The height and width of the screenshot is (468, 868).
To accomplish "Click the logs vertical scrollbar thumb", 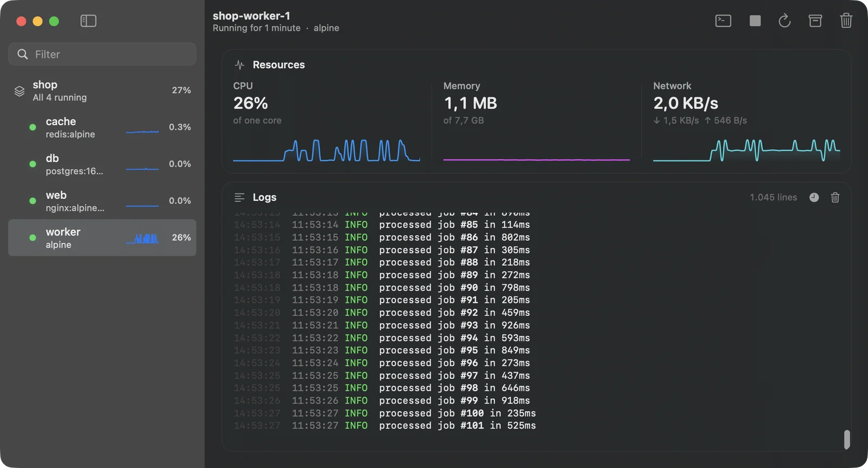I will [847, 439].
